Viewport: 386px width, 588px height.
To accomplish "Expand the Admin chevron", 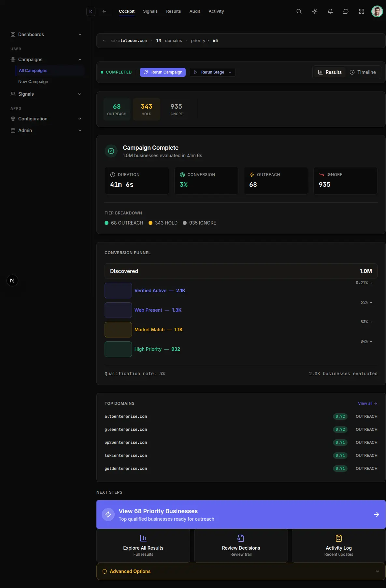I will [x=80, y=130].
